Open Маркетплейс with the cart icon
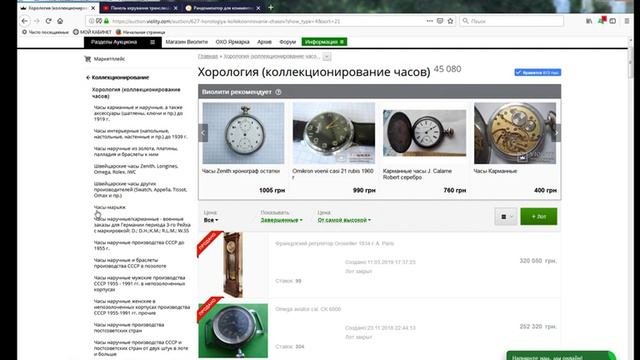Screen dimensions: 640x360 (x=105, y=59)
